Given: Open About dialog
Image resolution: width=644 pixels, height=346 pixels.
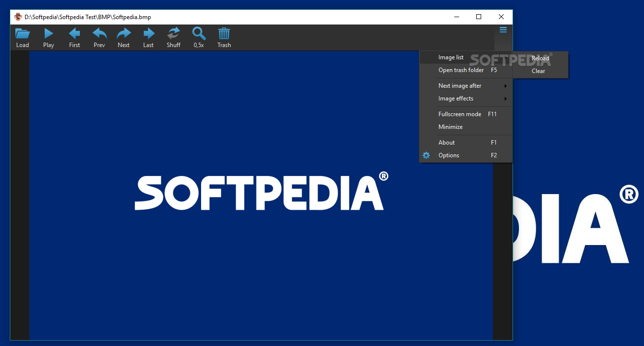Looking at the screenshot, I should [x=466, y=143].
